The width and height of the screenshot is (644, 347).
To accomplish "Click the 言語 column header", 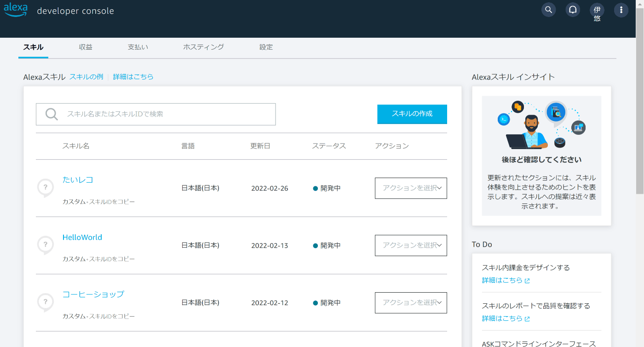I will (x=188, y=146).
